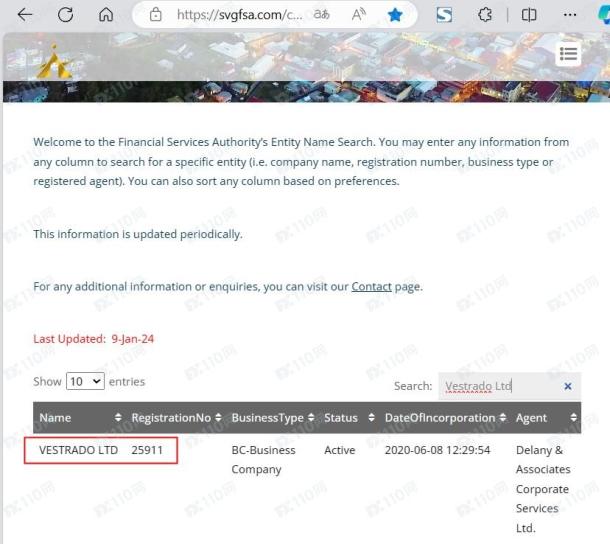Image resolution: width=610 pixels, height=544 pixels.
Task: Click the Last Updated: 9-Jan-24 text
Action: pos(93,339)
